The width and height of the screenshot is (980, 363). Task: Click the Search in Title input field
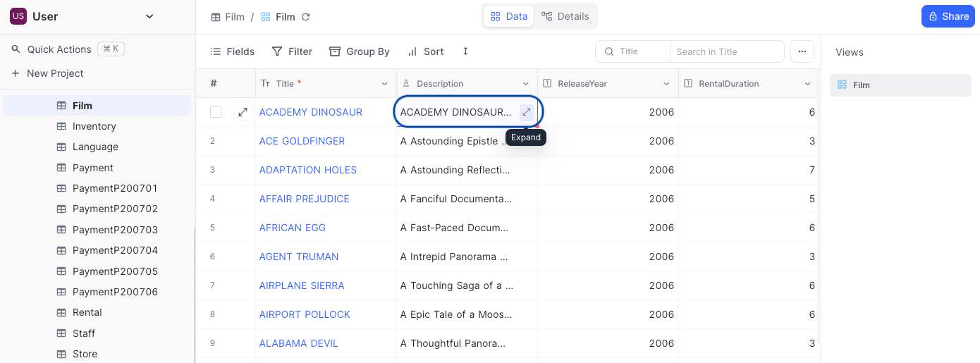click(x=727, y=51)
